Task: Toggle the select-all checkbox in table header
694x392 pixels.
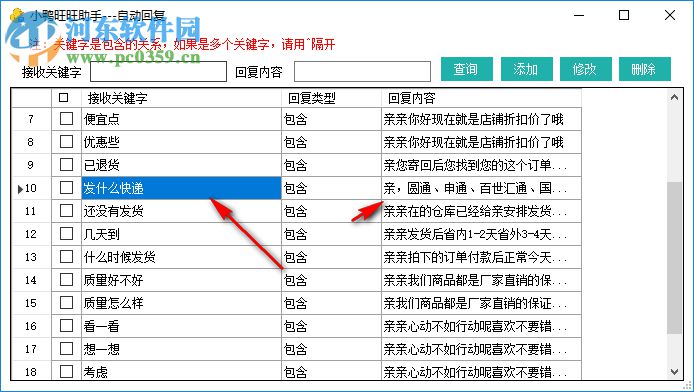Action: point(64,97)
